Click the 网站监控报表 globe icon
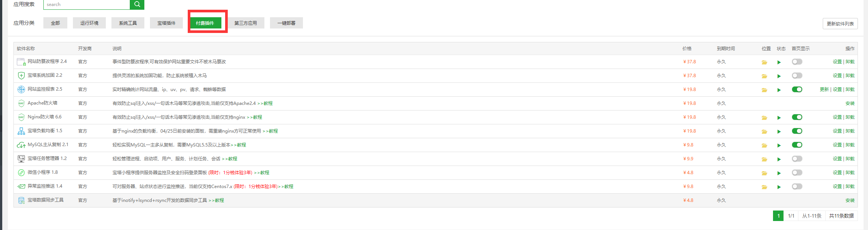The height and width of the screenshot is (230, 868). [x=21, y=90]
